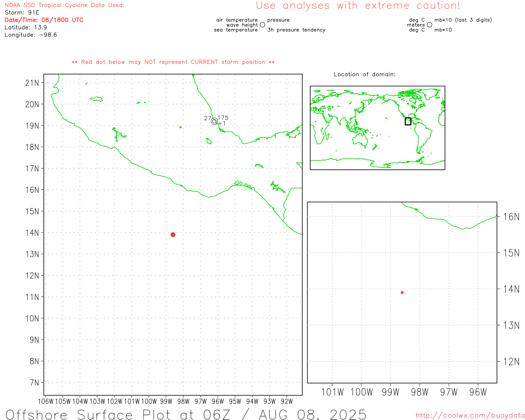525x420 pixels.
Task: Click the buoy pressure tendency '+1'
Action: coord(222,123)
